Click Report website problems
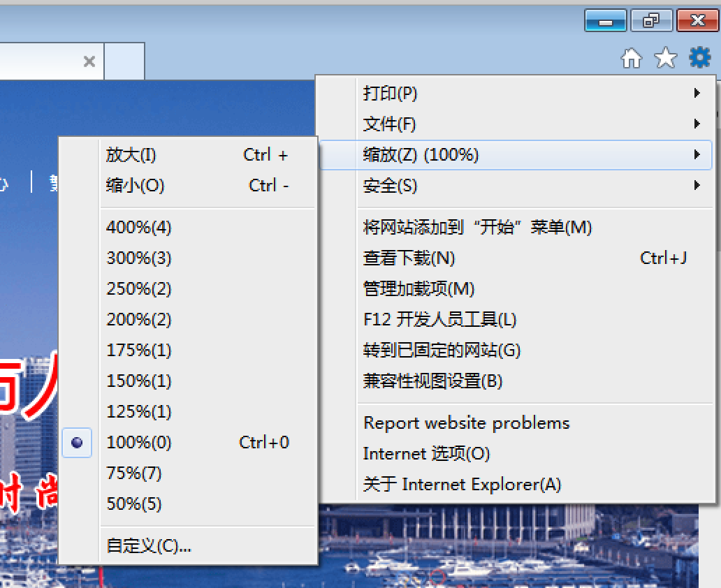721x588 pixels. point(466,423)
